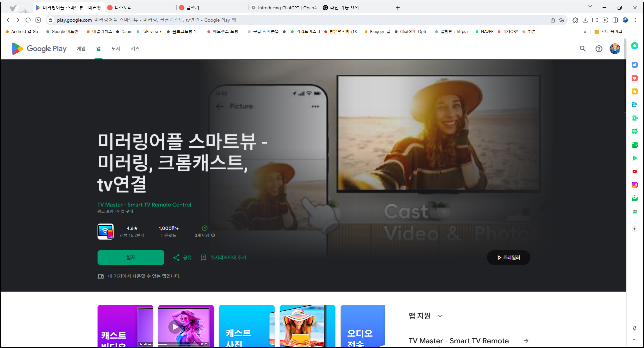644x348 pixels.
Task: Click TV Master developer link
Action: pyautogui.click(x=144, y=205)
